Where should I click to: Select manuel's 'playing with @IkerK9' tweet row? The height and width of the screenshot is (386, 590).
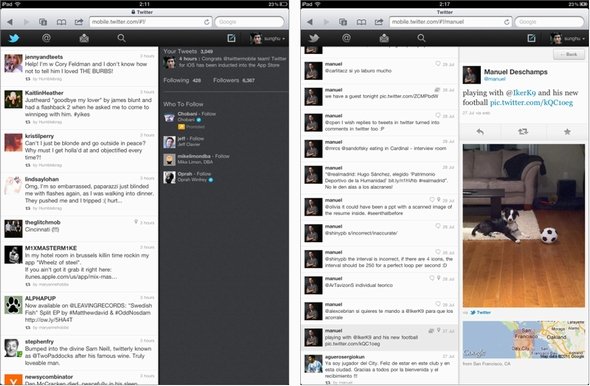coord(380,337)
